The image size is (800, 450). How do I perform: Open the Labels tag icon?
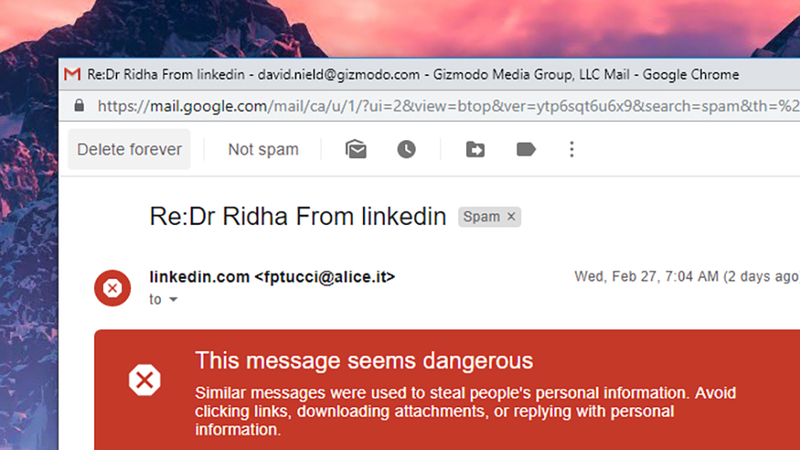coord(526,149)
